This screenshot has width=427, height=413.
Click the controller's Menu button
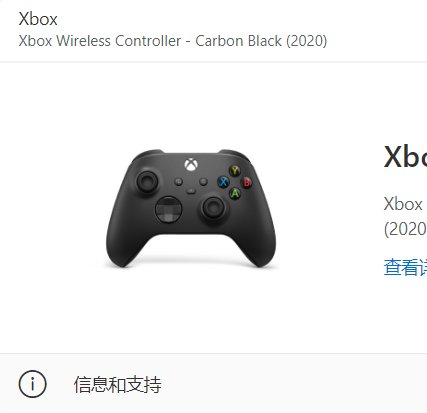pyautogui.click(x=203, y=182)
